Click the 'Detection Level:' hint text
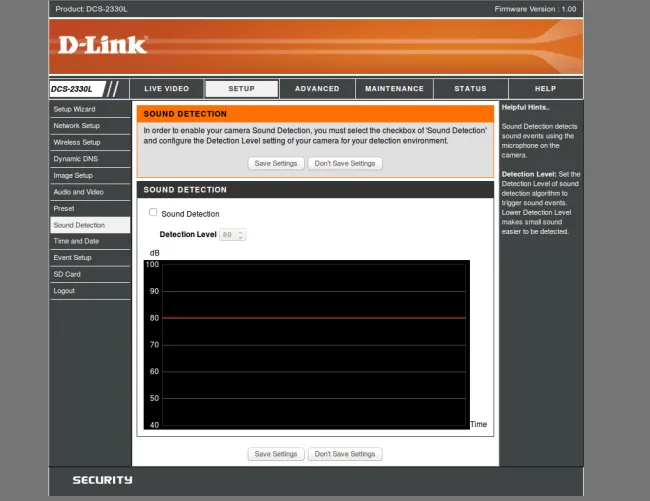 (x=529, y=174)
